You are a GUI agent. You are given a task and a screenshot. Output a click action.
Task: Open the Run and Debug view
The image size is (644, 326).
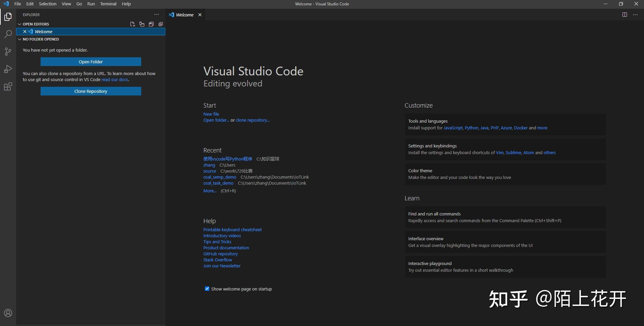(8, 69)
